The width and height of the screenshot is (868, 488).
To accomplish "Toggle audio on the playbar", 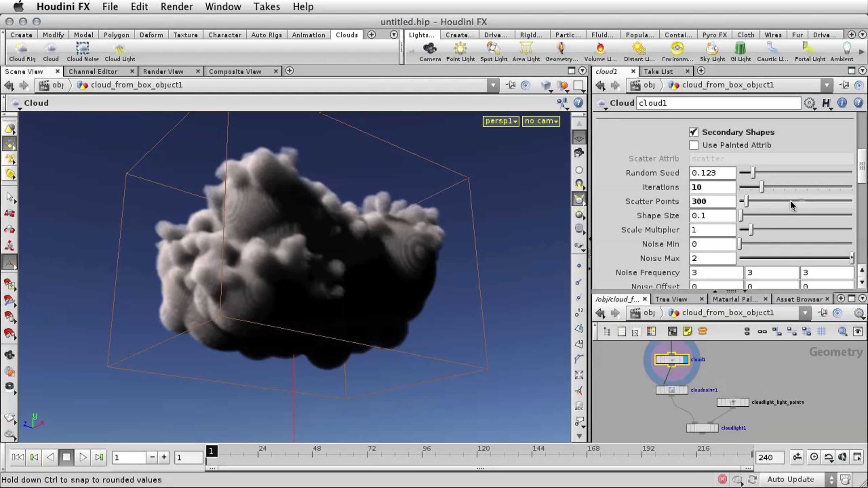I will click(x=842, y=457).
